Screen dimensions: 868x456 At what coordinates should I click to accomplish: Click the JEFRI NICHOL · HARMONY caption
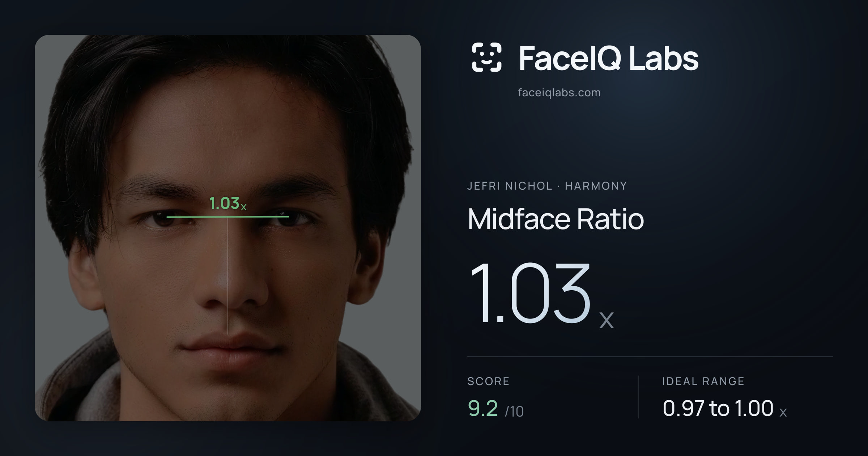pyautogui.click(x=547, y=186)
